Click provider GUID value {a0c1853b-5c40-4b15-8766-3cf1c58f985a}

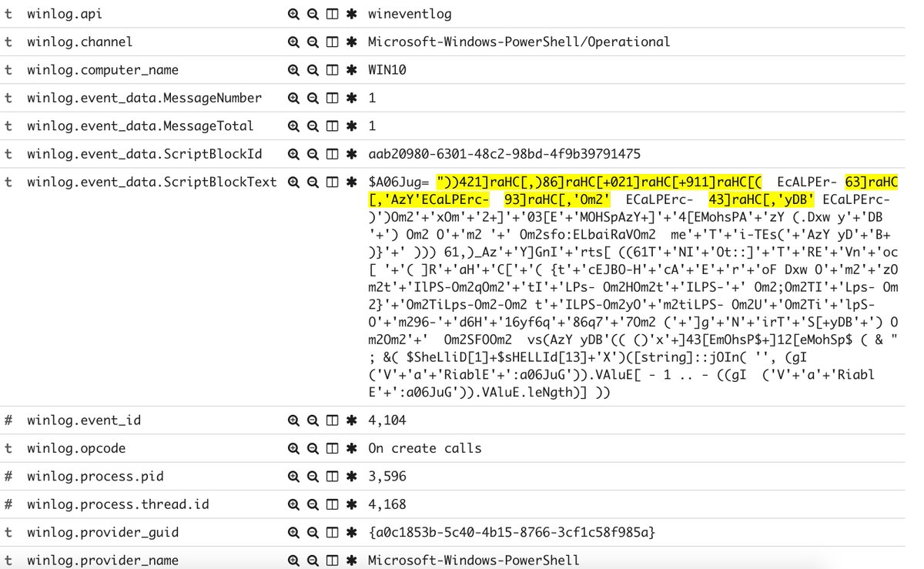[511, 532]
